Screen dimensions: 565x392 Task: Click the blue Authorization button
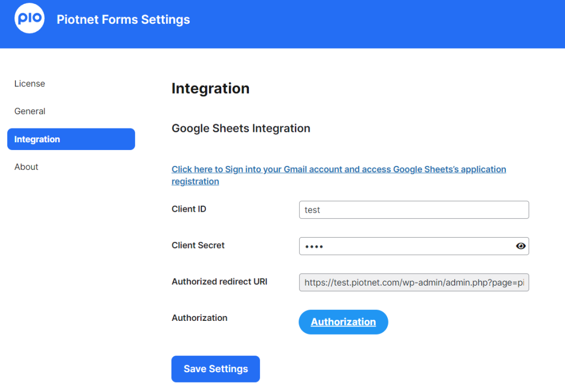(343, 322)
